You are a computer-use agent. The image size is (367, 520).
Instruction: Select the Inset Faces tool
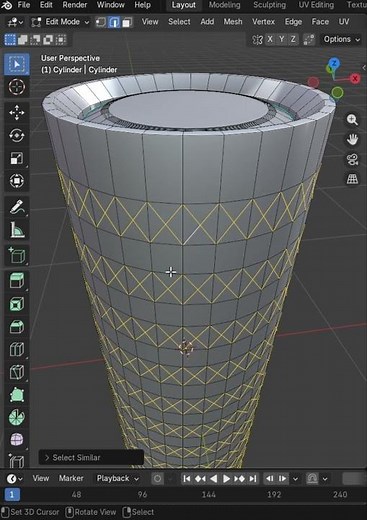click(x=17, y=304)
